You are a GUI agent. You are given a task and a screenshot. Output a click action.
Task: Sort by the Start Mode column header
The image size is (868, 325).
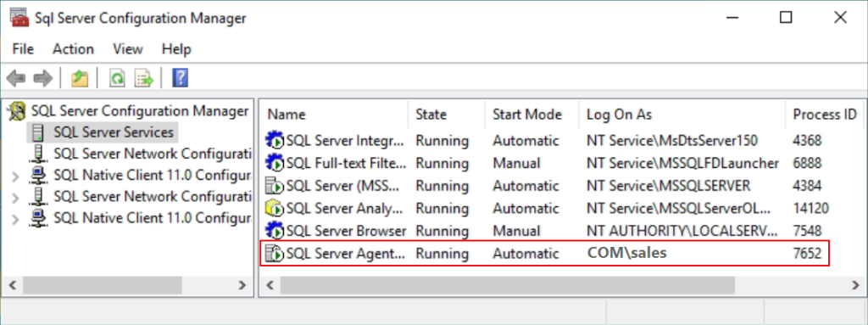[532, 115]
